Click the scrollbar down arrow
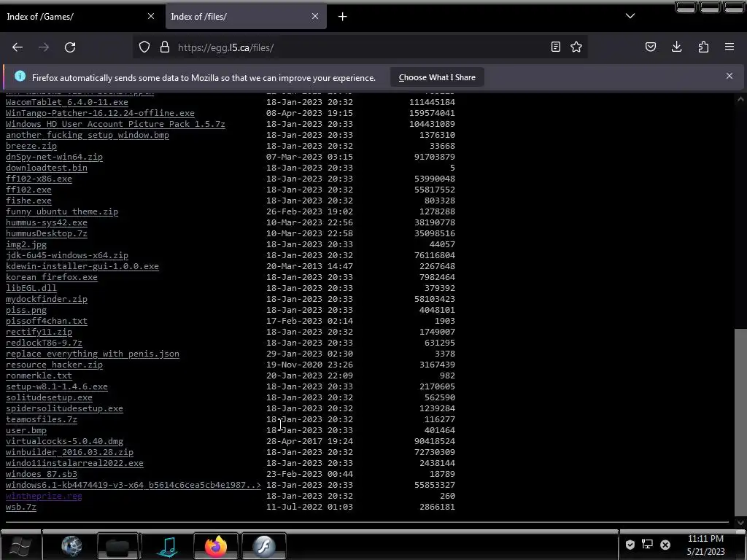 pyautogui.click(x=740, y=522)
